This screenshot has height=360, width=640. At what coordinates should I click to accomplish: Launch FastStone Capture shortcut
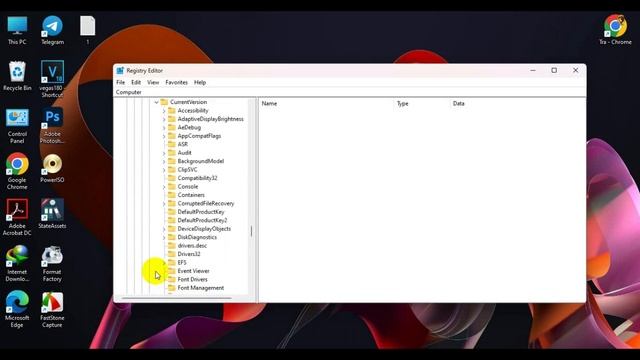52,309
